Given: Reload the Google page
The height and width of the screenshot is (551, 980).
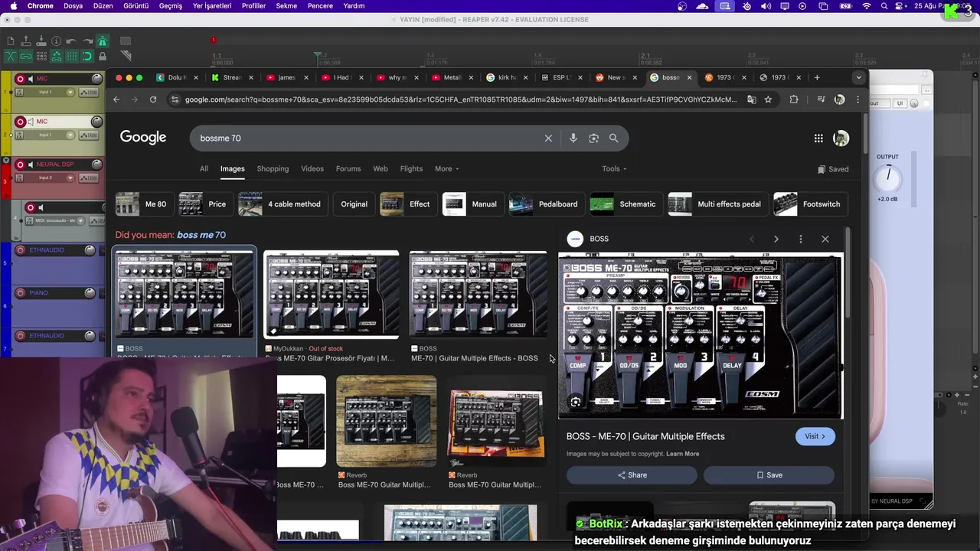Looking at the screenshot, I should [153, 99].
